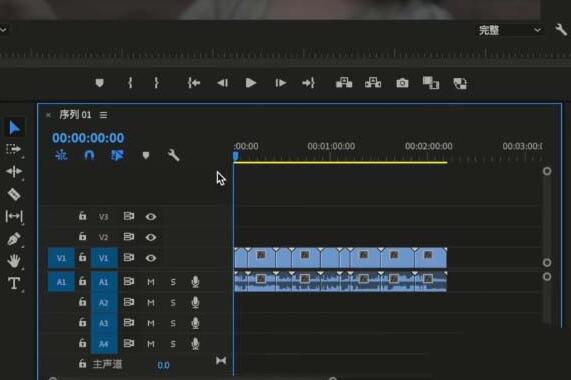Open Timeline Display Settings wrench
The image size is (571, 380).
[173, 155]
